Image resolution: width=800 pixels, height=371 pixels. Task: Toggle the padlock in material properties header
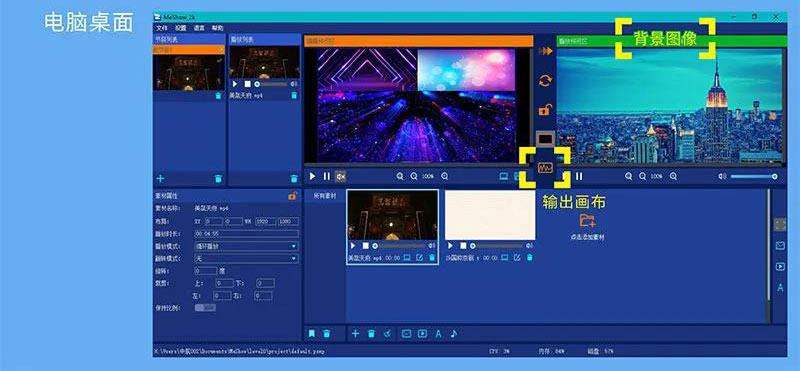(x=292, y=195)
